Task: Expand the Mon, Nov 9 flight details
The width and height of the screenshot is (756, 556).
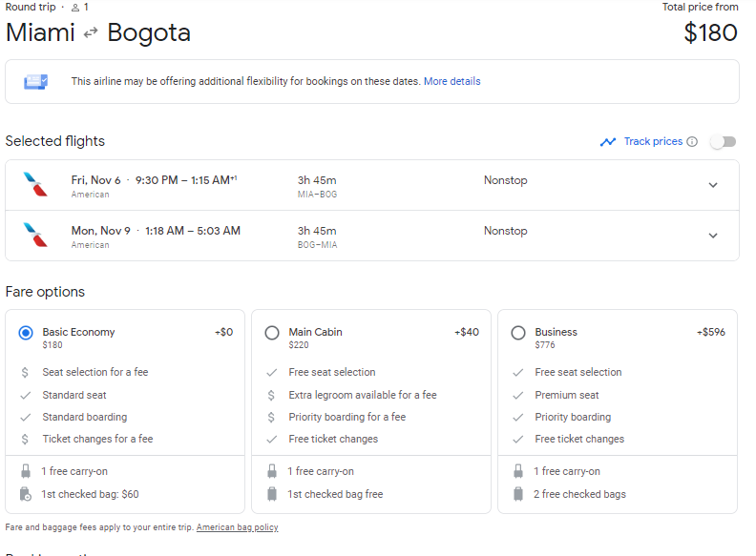Action: tap(712, 236)
